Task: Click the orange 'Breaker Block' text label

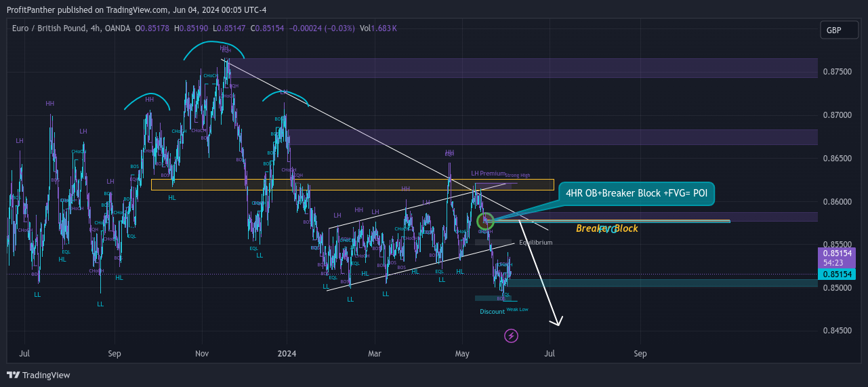Action: (607, 228)
